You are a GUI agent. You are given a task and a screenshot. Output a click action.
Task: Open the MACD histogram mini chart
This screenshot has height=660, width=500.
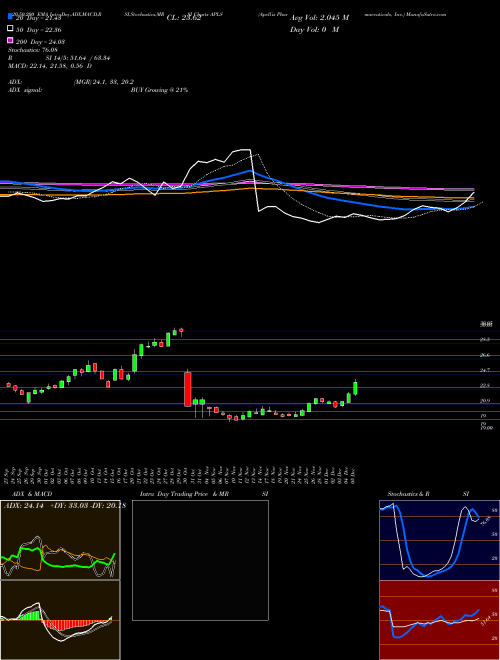[x=60, y=620]
